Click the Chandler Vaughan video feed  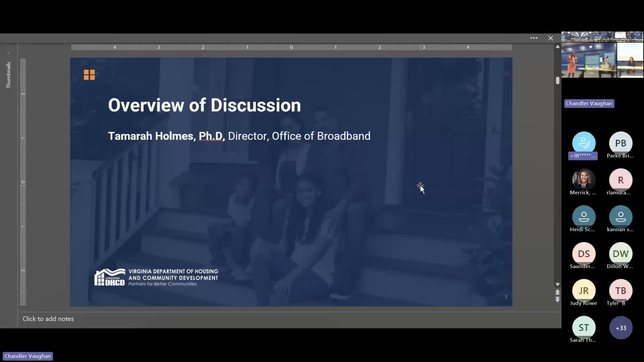click(x=602, y=55)
